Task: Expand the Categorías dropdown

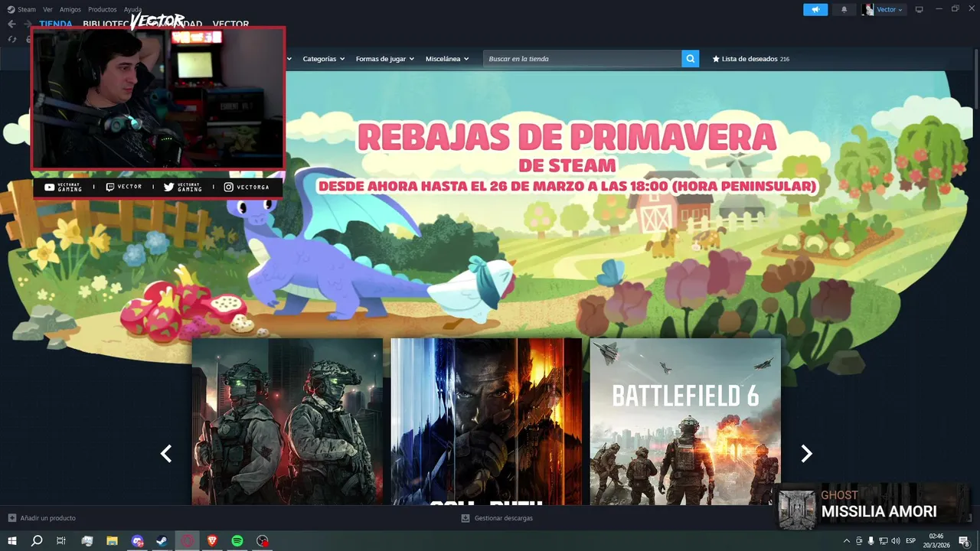Action: (x=323, y=59)
